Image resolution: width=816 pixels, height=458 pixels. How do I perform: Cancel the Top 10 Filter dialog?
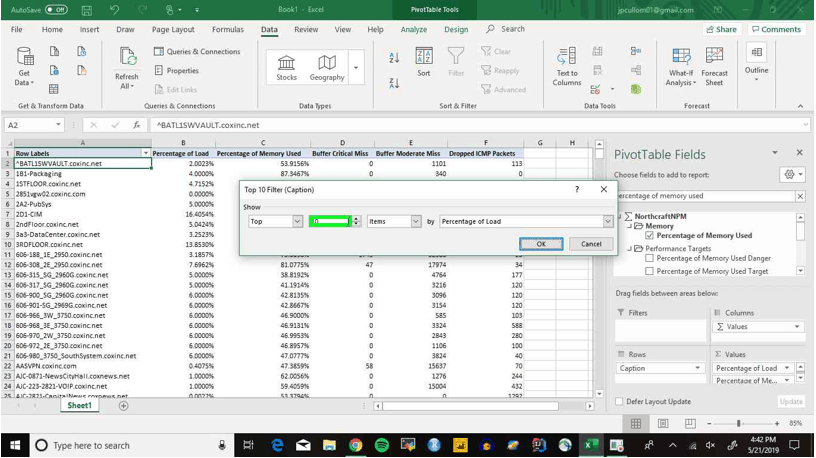coord(591,244)
